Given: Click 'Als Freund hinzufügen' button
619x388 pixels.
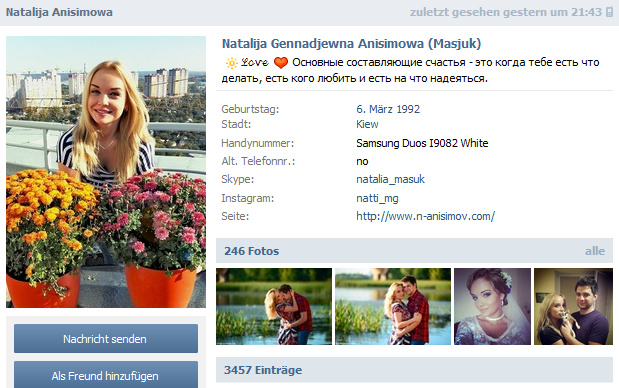Looking at the screenshot, I should pyautogui.click(x=106, y=375).
